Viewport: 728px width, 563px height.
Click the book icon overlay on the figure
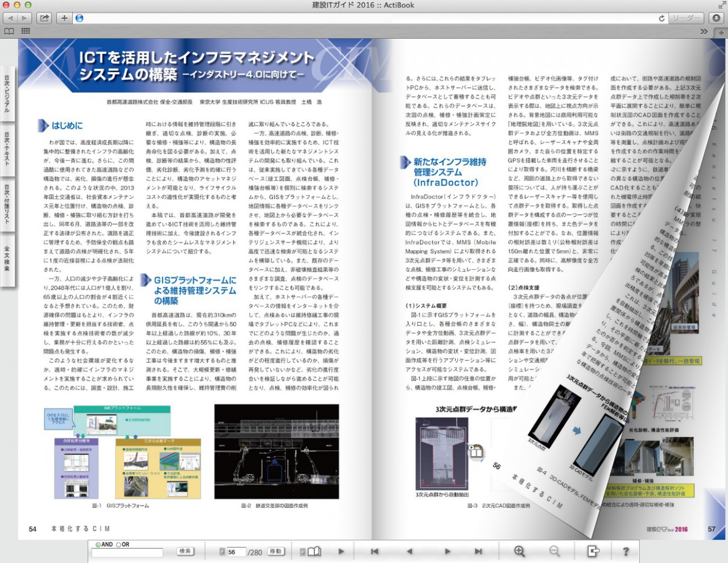click(475, 452)
